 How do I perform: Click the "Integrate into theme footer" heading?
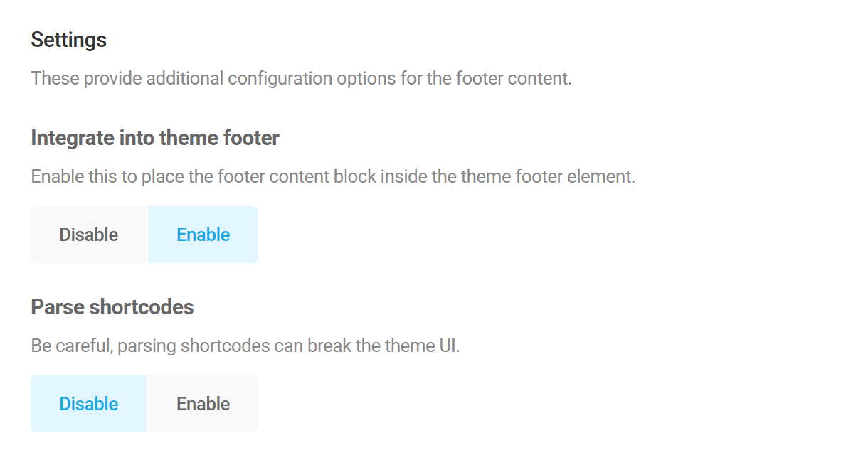click(154, 137)
